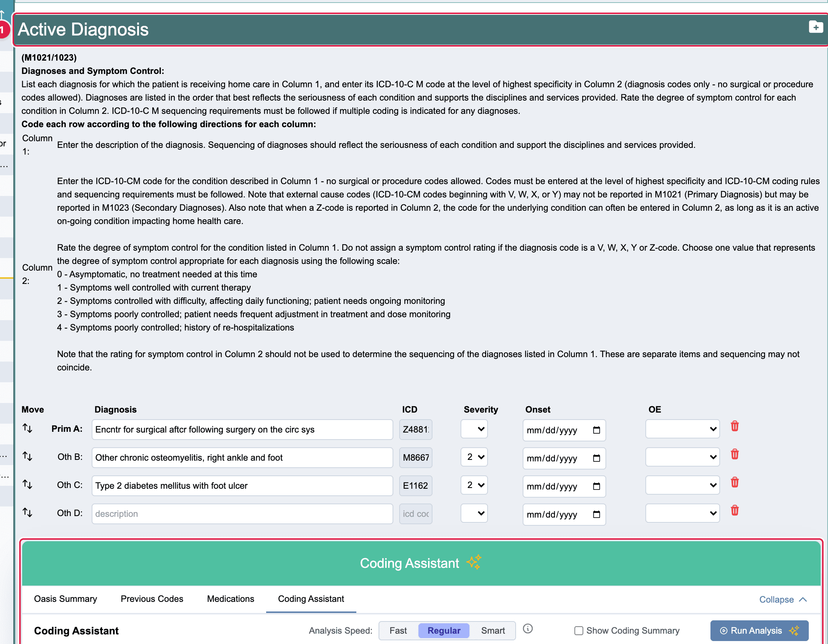The width and height of the screenshot is (828, 644).
Task: Delete the Prim A diagnosis row
Action: pyautogui.click(x=735, y=426)
